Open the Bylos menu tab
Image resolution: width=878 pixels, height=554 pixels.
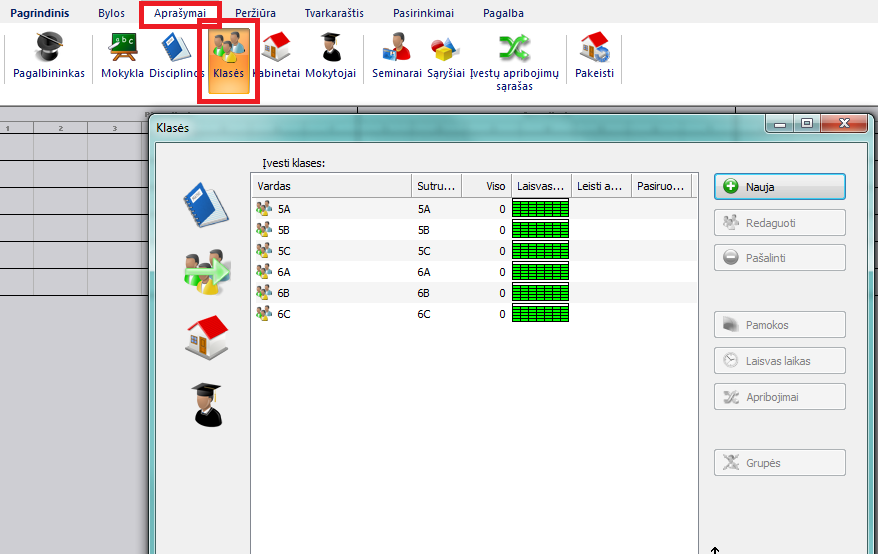click(x=111, y=14)
